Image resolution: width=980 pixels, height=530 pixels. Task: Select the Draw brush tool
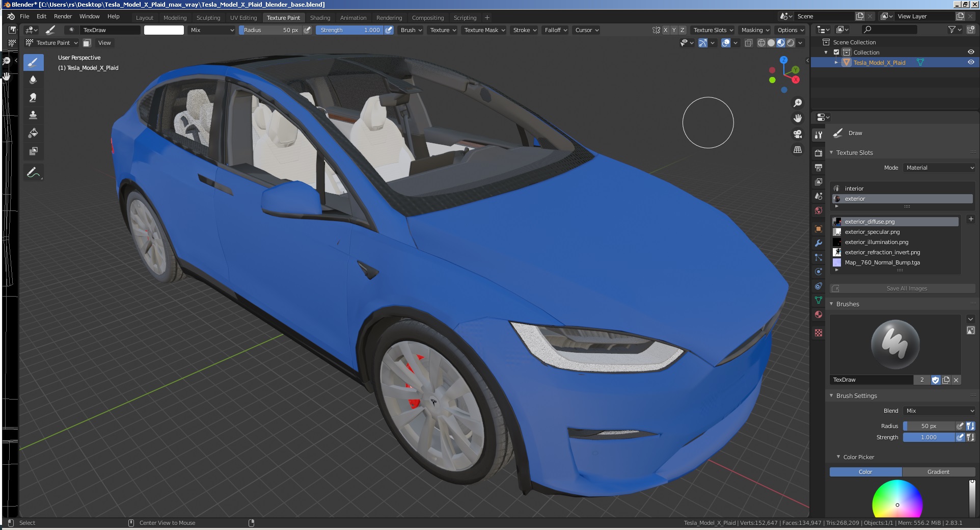tap(33, 63)
